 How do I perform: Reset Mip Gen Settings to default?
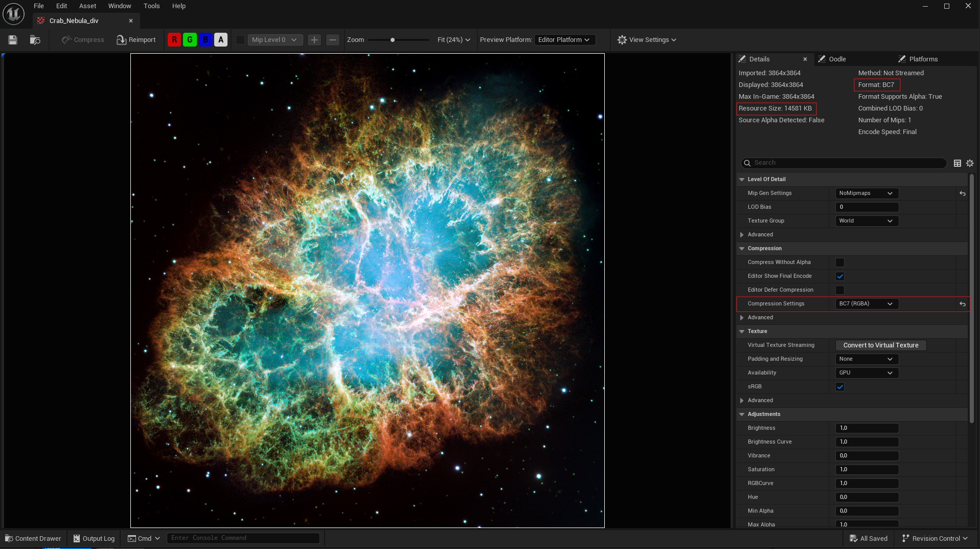pos(963,193)
